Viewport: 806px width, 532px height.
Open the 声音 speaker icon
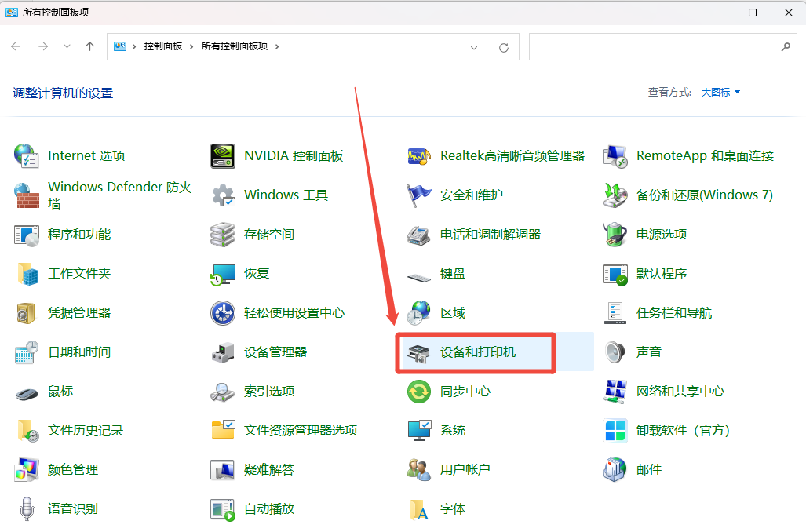pyautogui.click(x=615, y=352)
